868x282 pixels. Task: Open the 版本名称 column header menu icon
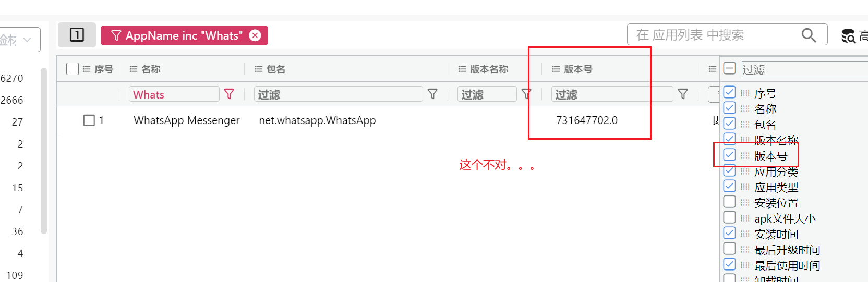[x=462, y=69]
